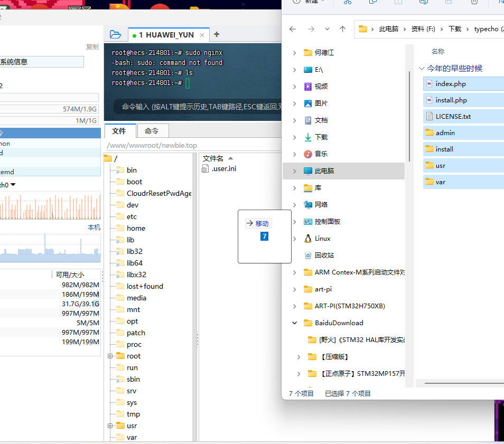Image resolution: width=504 pixels, height=444 pixels.
Task: Go back in Explorer with the back arrow
Action: (x=293, y=29)
